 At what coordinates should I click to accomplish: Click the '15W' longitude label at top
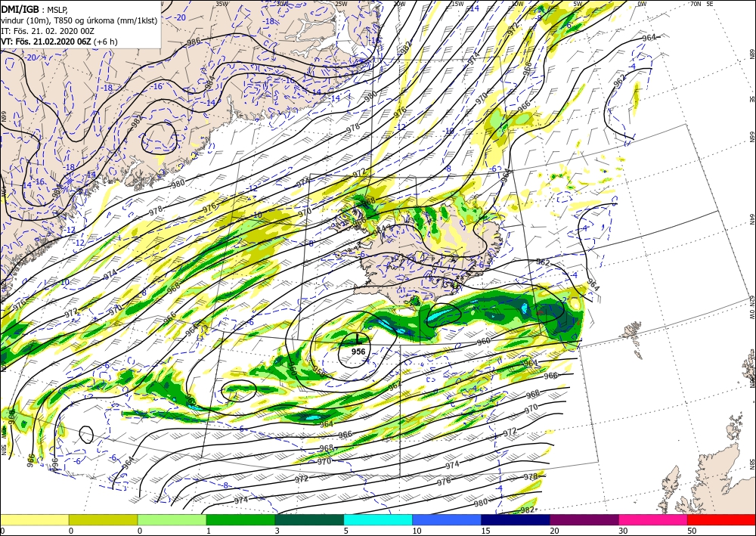point(457,4)
